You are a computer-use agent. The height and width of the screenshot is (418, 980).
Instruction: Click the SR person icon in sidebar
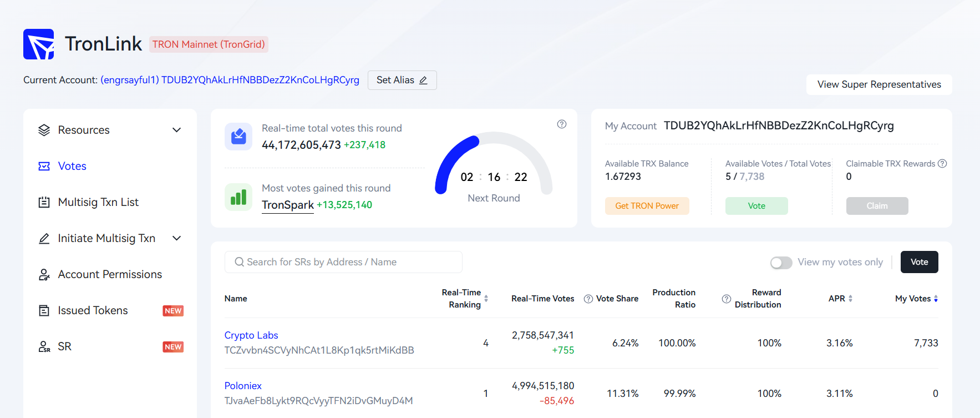(44, 346)
